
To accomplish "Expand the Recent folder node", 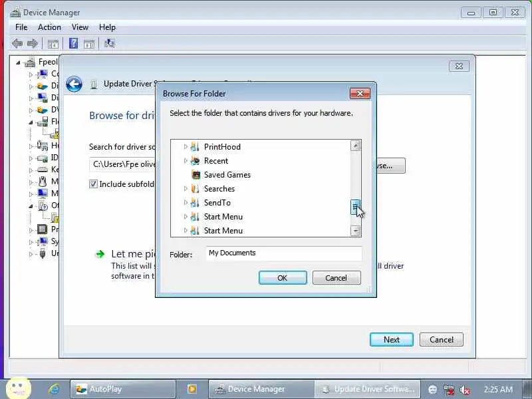I will click(186, 160).
